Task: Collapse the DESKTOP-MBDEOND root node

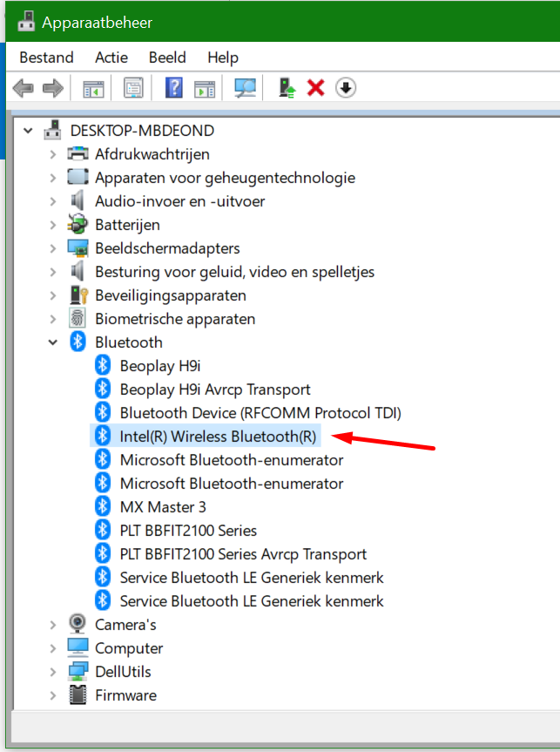Action: pyautogui.click(x=28, y=131)
